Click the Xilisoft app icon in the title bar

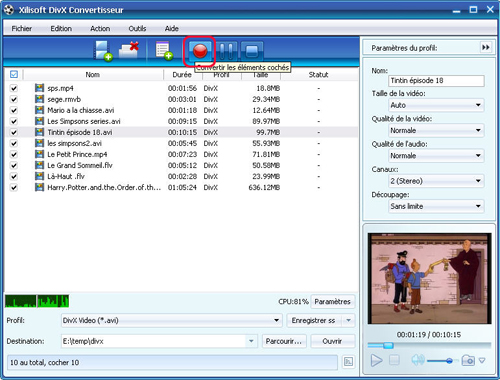point(9,10)
